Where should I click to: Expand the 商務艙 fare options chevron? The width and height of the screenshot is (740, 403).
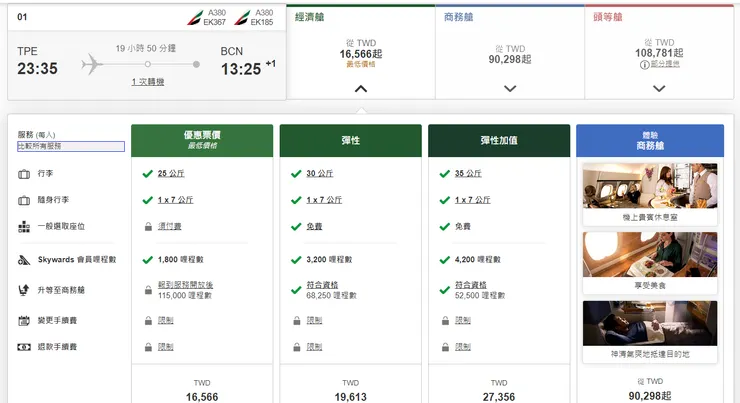(x=510, y=88)
